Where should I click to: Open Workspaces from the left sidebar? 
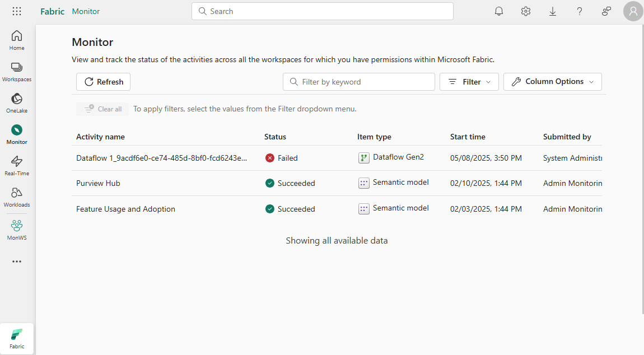click(16, 71)
